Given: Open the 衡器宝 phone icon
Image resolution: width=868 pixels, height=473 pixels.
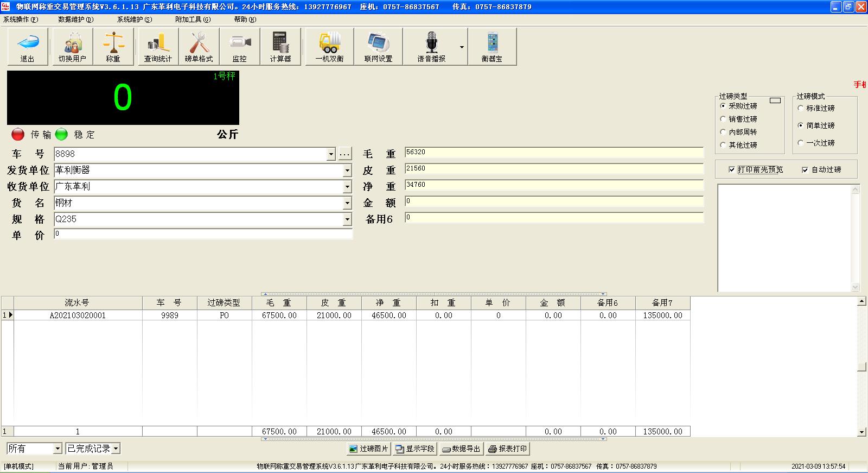Looking at the screenshot, I should coord(492,47).
